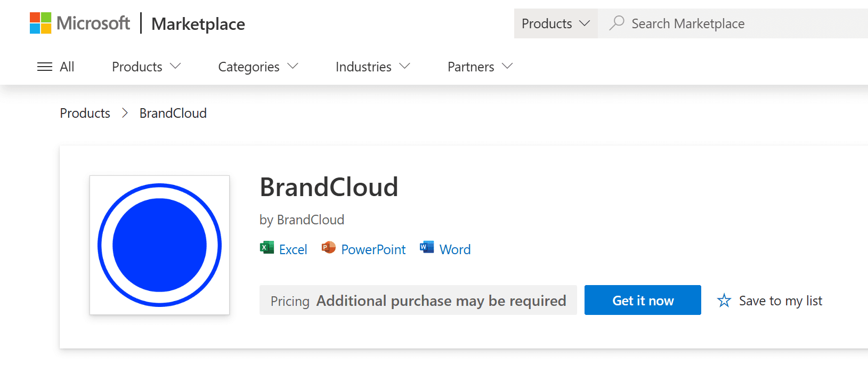
Task: Open the Marketplace home link
Action: 198,24
